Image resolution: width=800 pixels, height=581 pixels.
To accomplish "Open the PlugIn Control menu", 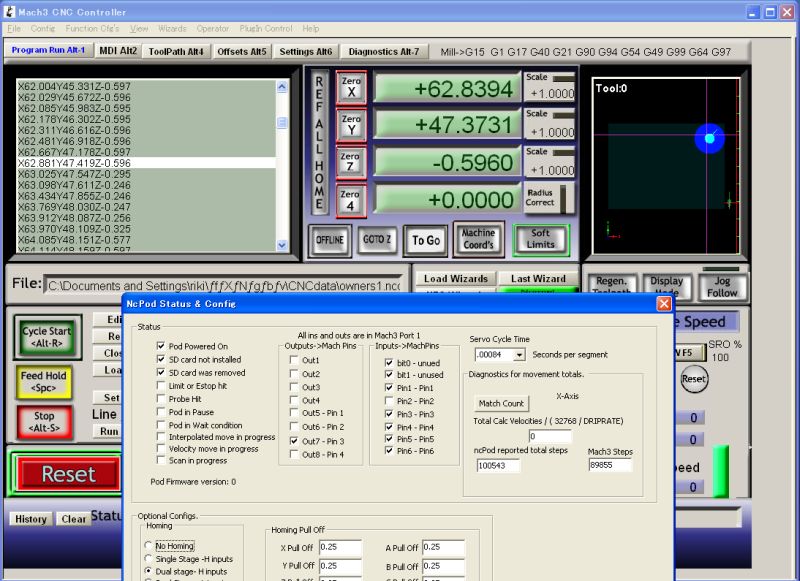I will (x=266, y=29).
